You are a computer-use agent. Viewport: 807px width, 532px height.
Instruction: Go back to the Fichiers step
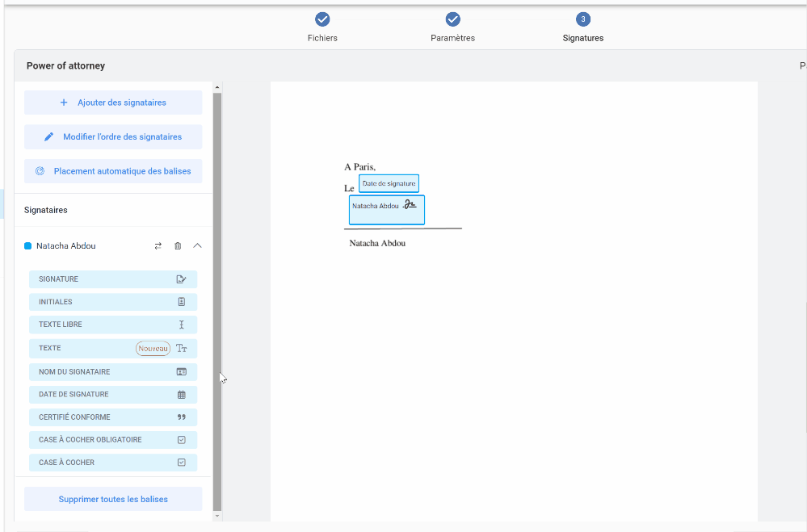(322, 19)
